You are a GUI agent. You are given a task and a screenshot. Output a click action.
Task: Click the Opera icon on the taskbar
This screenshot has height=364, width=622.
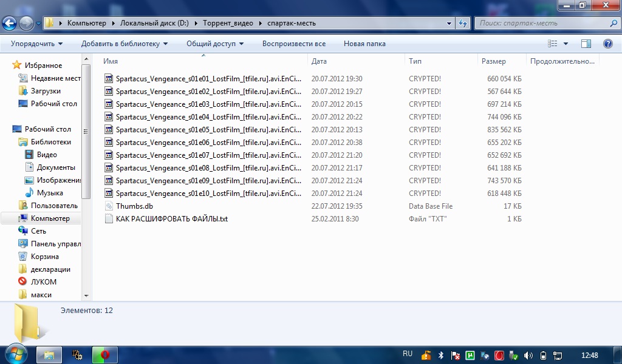click(x=104, y=355)
